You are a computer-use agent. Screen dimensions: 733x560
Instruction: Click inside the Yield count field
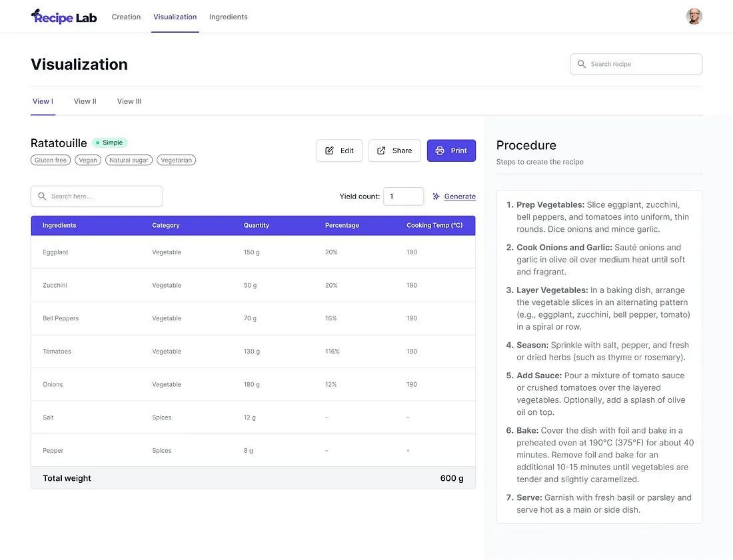click(x=403, y=196)
